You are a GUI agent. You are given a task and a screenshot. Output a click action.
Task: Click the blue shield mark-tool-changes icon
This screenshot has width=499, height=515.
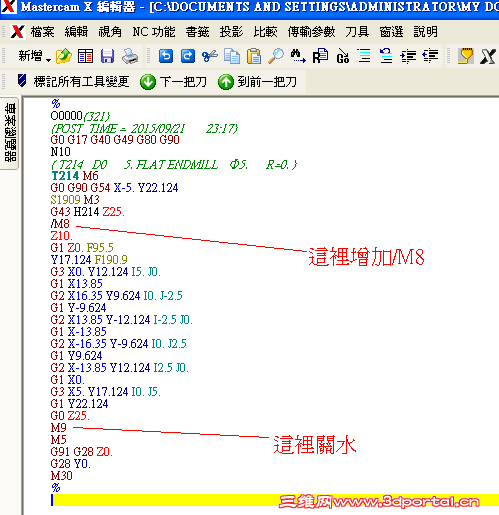22,81
